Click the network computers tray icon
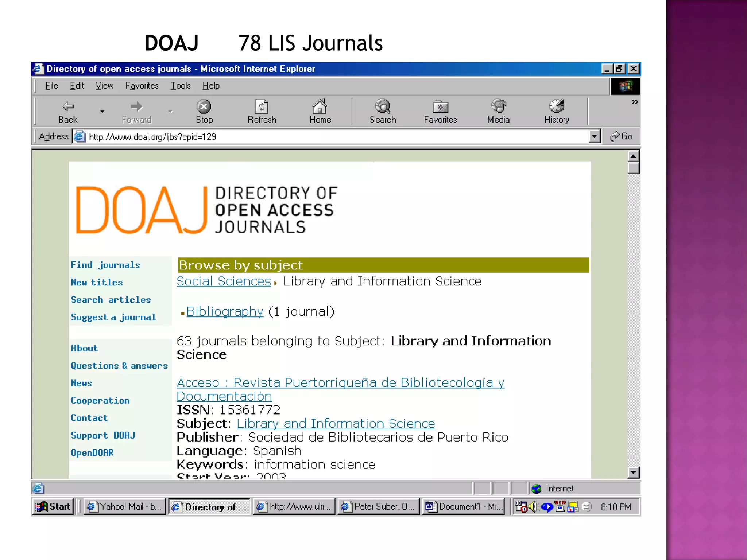This screenshot has width=747, height=560. click(x=560, y=507)
